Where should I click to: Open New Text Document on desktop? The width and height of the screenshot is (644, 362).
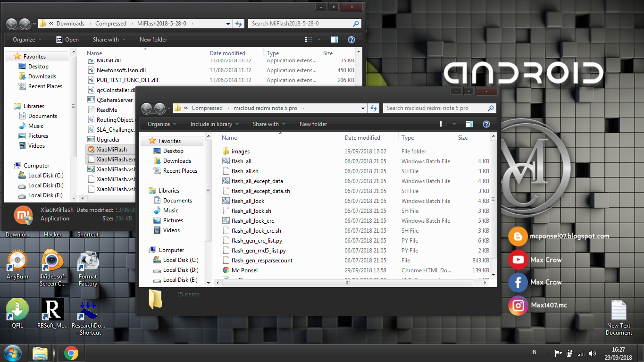[619, 318]
